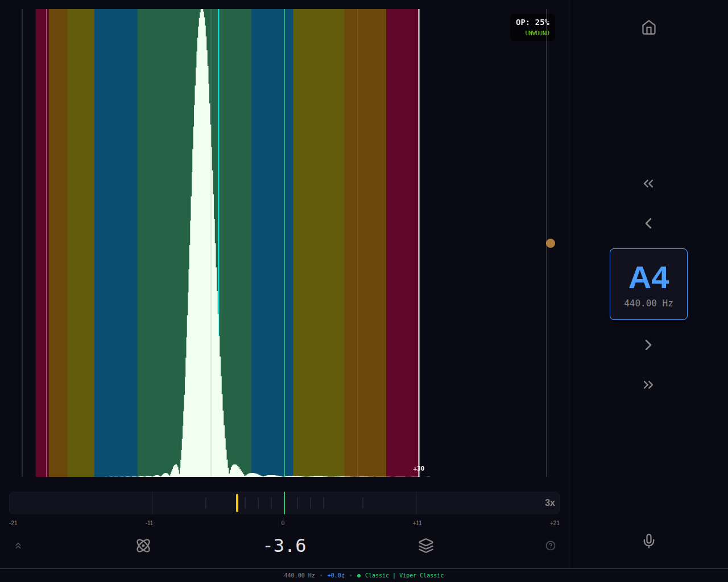The height and width of the screenshot is (582, 728).
Task: Click the -3.6 cents readout
Action: tap(284, 546)
